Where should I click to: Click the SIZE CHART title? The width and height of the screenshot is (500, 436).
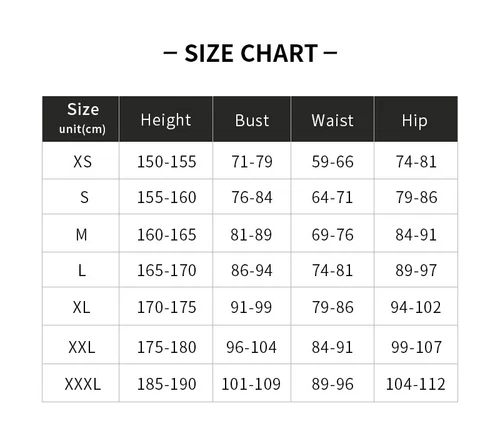250,53
